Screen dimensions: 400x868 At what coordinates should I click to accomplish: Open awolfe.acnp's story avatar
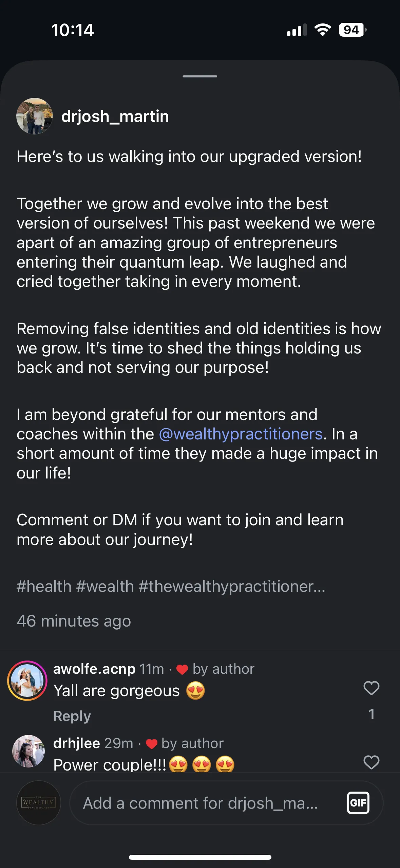(27, 681)
